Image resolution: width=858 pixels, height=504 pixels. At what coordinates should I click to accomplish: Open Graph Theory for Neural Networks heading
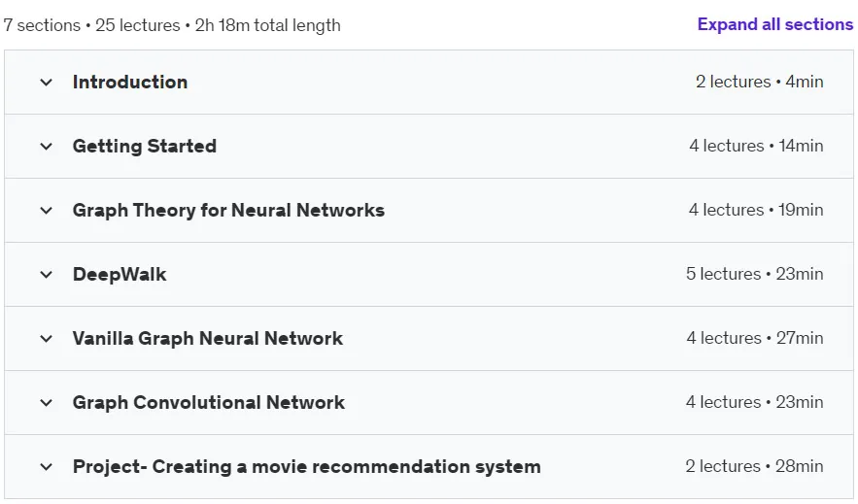click(x=228, y=211)
